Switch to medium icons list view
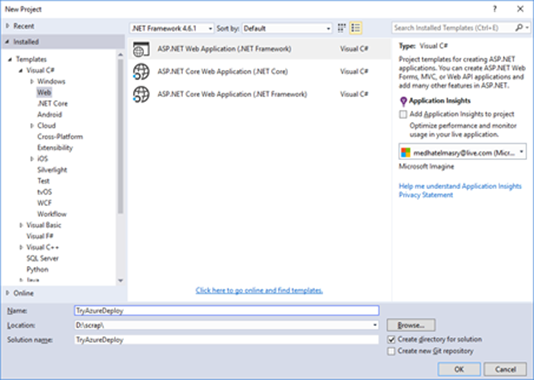 click(x=356, y=28)
